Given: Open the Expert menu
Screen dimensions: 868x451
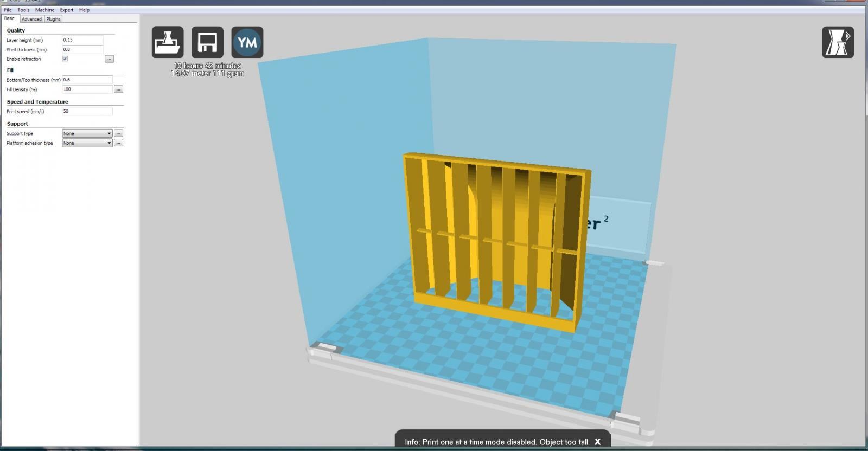Looking at the screenshot, I should [x=67, y=10].
